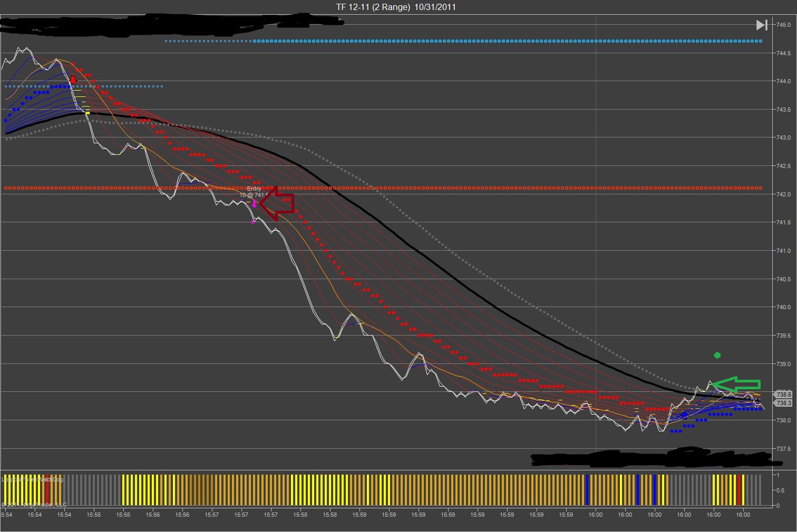
Task: Click price axis label 740.5
Action: point(783,279)
